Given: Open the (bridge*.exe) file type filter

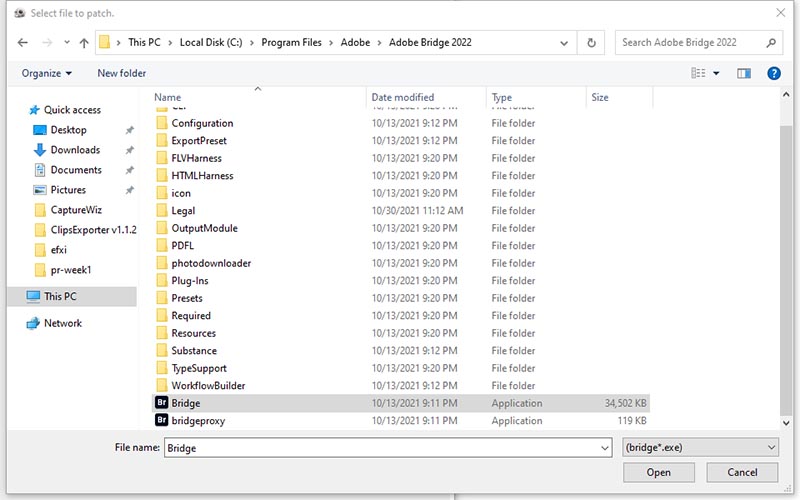Looking at the screenshot, I should point(700,448).
